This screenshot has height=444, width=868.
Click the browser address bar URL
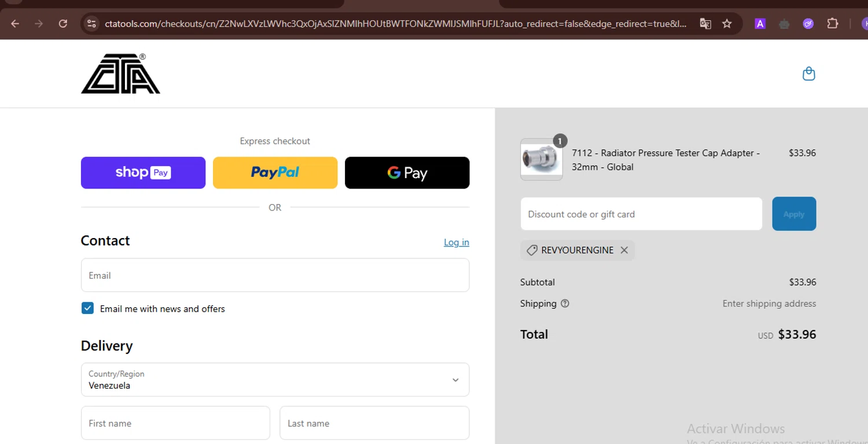click(x=396, y=24)
